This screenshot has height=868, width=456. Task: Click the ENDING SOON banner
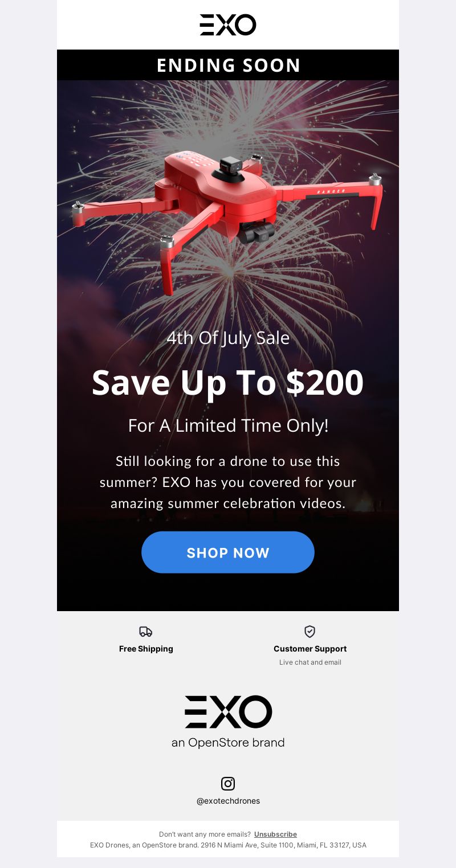(228, 65)
